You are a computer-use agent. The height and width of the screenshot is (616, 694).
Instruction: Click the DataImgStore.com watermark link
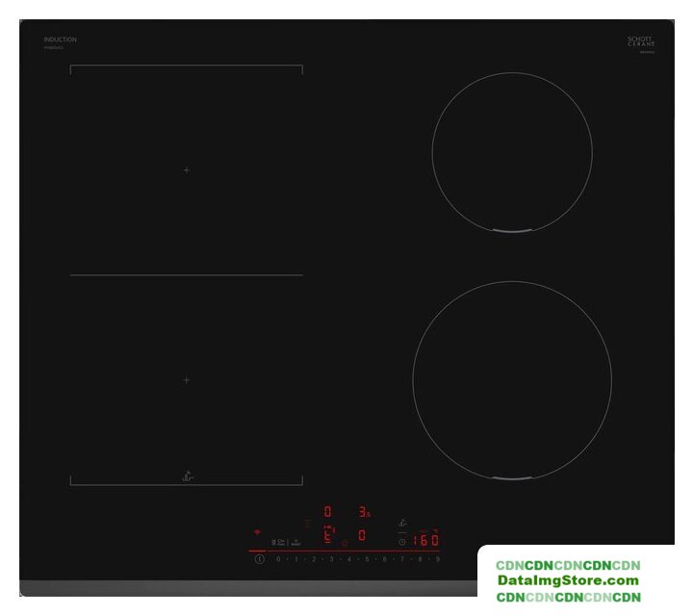[568, 580]
